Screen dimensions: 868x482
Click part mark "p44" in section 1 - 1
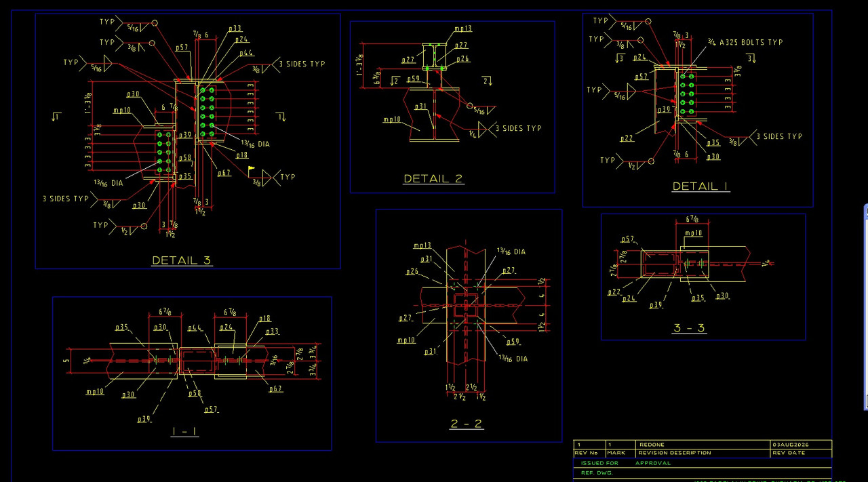coord(195,328)
